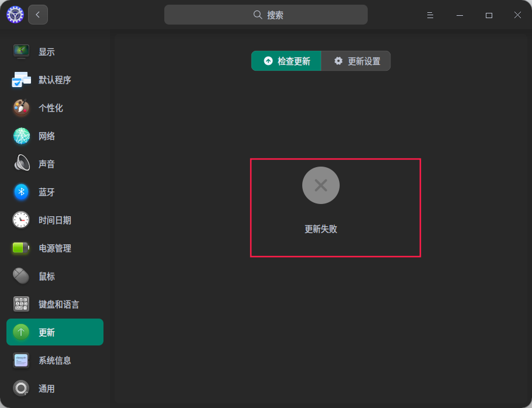This screenshot has width=532, height=408.
Task: Select 鼠标 in the sidebar
Action: pyautogui.click(x=54, y=276)
